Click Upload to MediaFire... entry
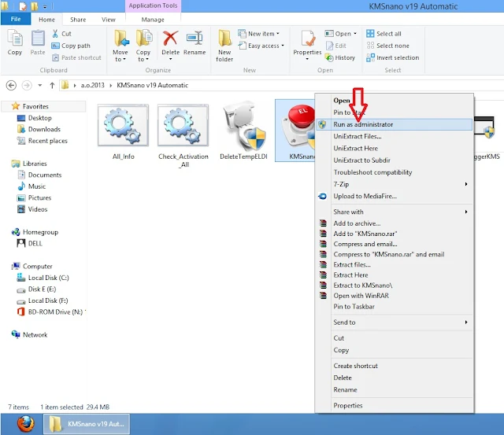Image resolution: width=504 pixels, height=435 pixels. click(365, 196)
